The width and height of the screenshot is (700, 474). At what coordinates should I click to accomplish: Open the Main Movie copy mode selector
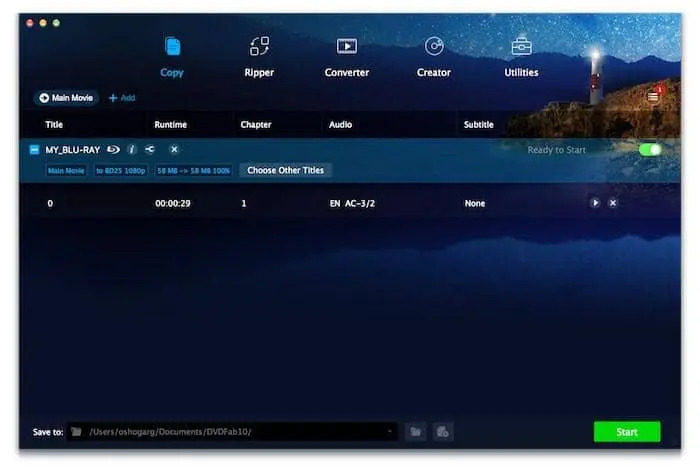pos(66,98)
